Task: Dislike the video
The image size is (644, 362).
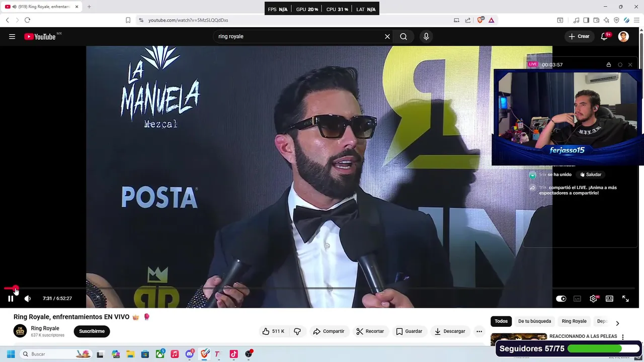Action: pos(297,331)
